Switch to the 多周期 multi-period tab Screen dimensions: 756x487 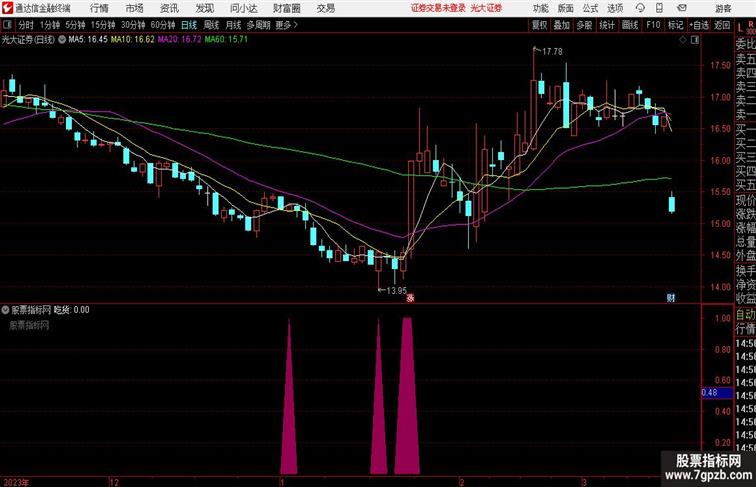258,25
